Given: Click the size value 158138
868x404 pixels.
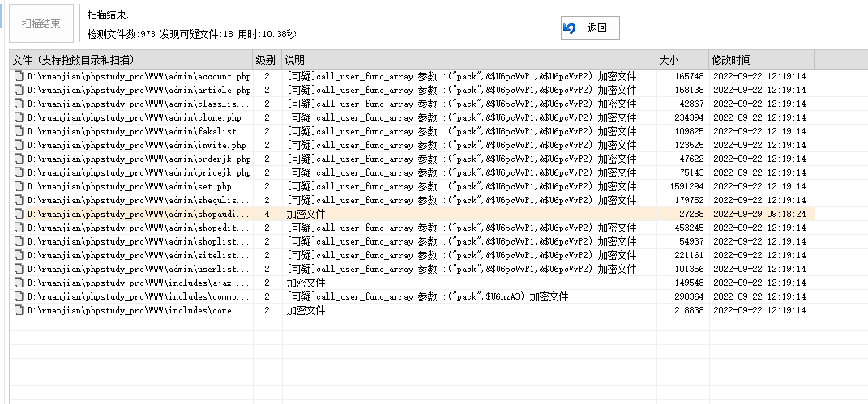Looking at the screenshot, I should pos(689,90).
